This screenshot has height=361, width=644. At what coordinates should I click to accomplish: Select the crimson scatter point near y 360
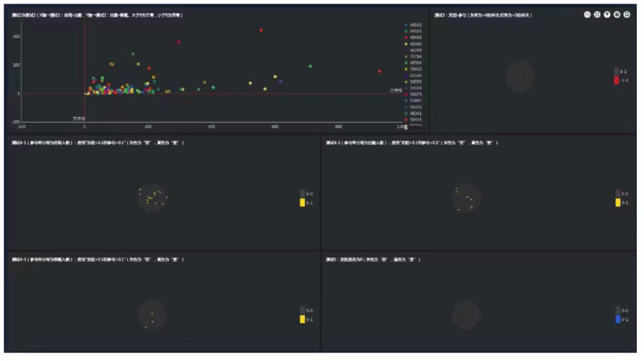[x=179, y=42]
